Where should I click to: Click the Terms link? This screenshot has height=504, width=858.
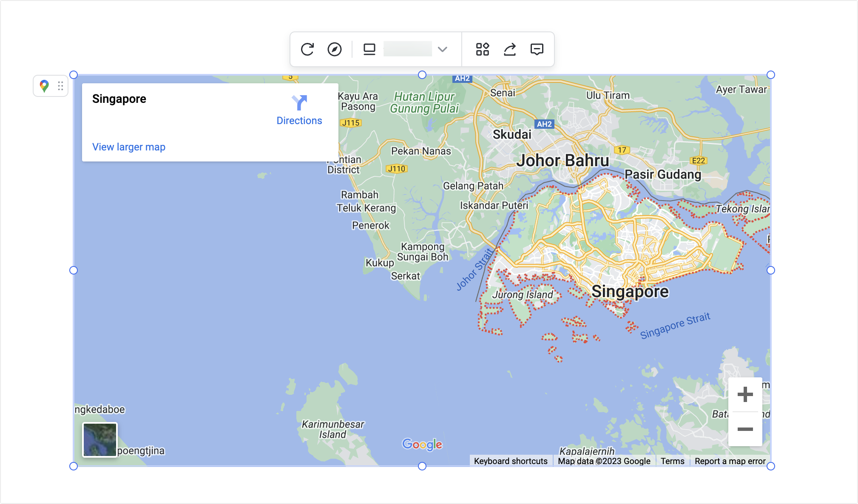point(672,461)
